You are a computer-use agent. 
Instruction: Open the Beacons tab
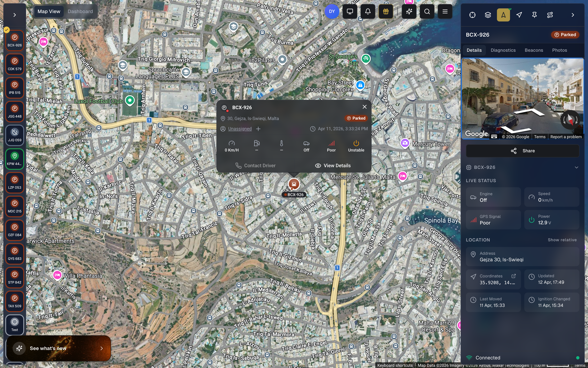[x=534, y=50]
